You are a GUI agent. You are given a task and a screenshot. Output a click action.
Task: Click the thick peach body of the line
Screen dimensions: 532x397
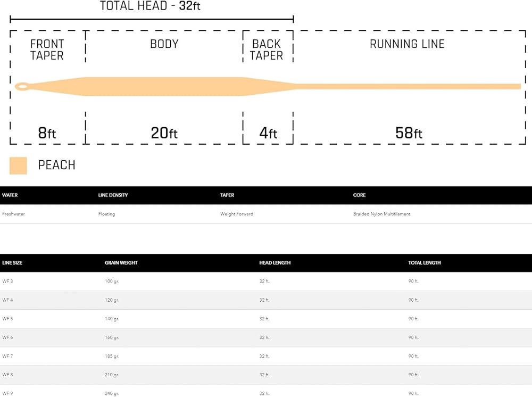164,87
